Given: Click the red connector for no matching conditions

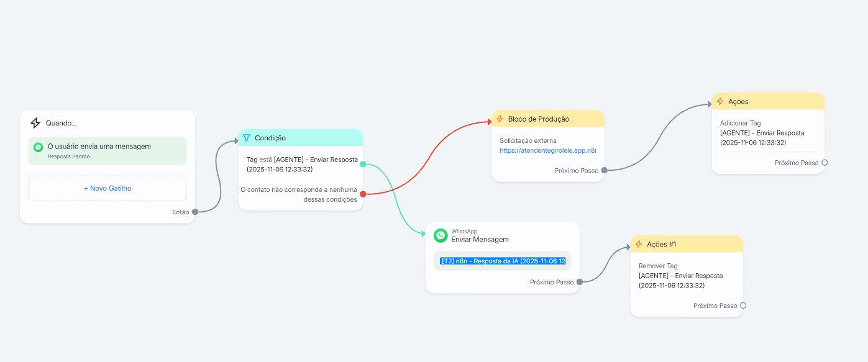Looking at the screenshot, I should pos(363,194).
